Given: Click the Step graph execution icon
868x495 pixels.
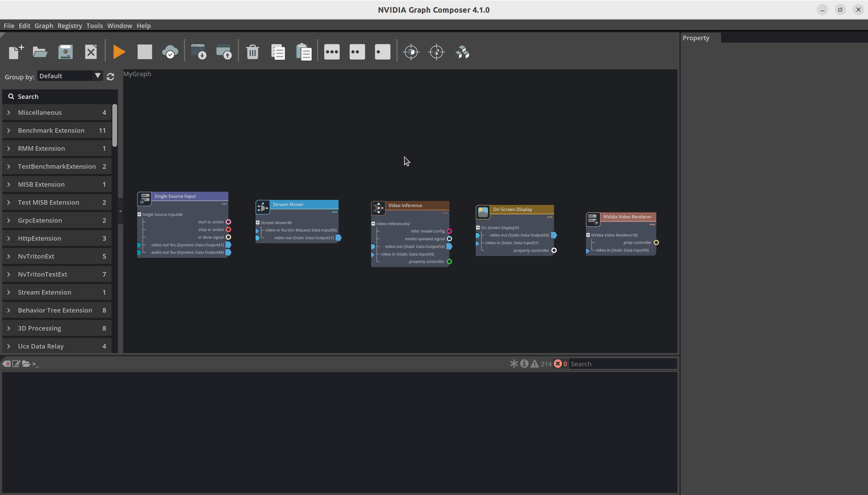Looking at the screenshot, I should click(x=382, y=52).
